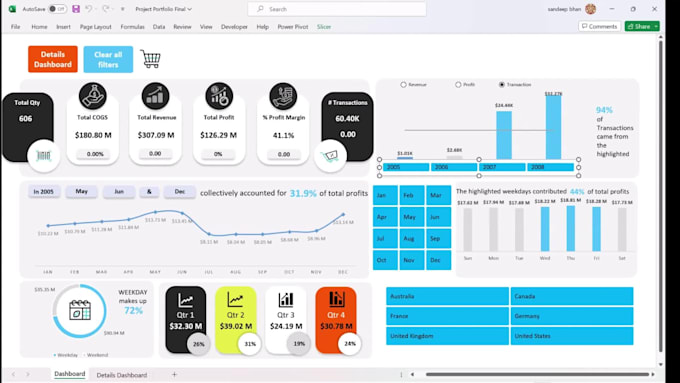Viewport: 680px width, 383px height.
Task: Filter by Canada in country slicer
Action: (572, 296)
